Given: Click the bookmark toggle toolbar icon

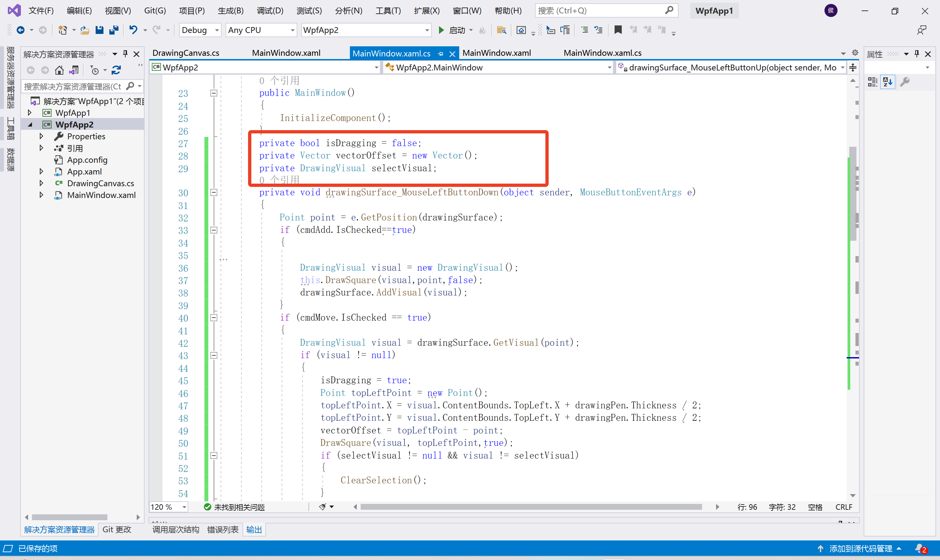Looking at the screenshot, I should 618,30.
